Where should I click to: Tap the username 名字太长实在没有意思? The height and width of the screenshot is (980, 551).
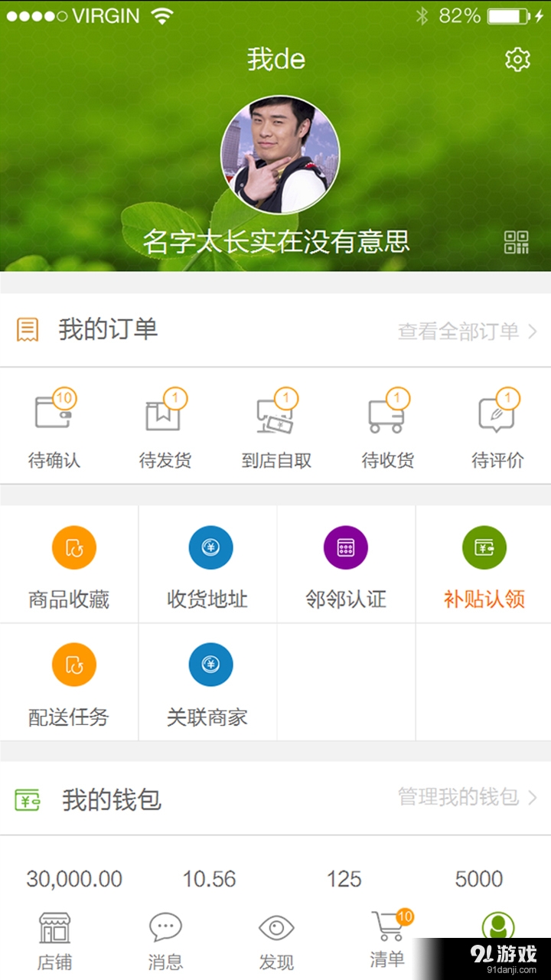pyautogui.click(x=276, y=242)
